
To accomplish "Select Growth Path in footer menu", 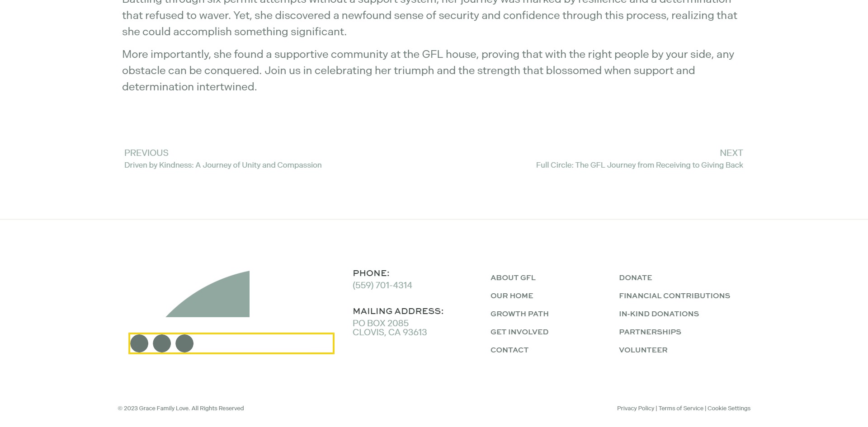I will tap(519, 314).
